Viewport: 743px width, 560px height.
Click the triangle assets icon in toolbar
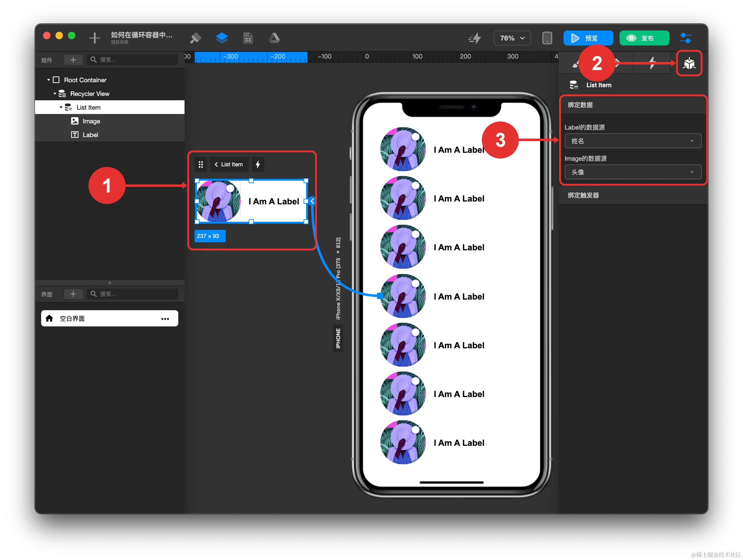point(274,38)
